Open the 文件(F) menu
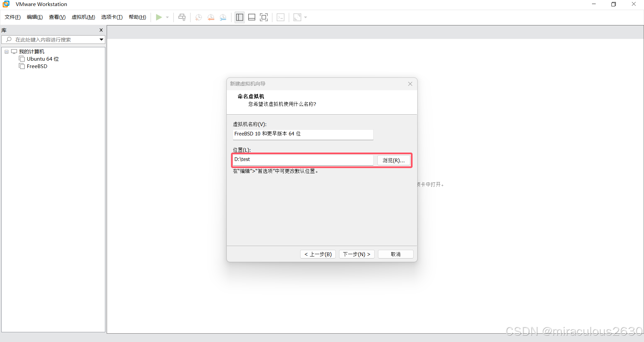Viewport: 644px width, 342px height. click(x=13, y=17)
